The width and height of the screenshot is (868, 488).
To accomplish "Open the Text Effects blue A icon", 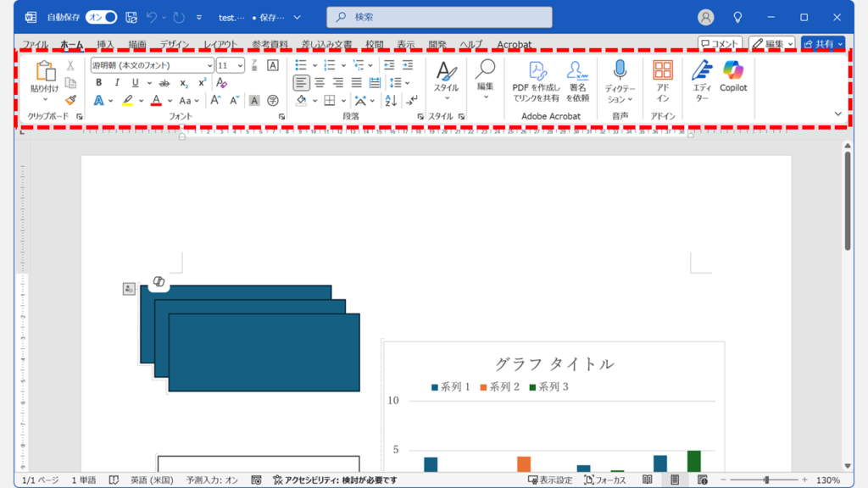I will click(98, 101).
